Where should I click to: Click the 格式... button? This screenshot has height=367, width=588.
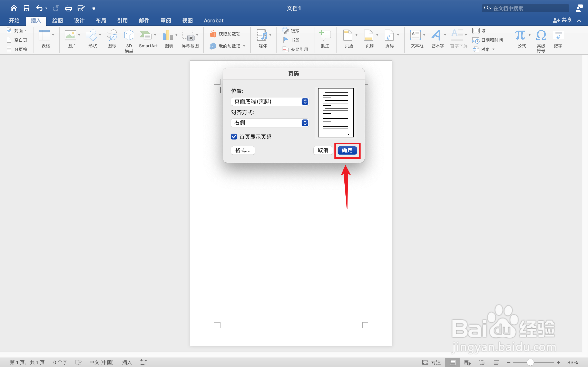tap(243, 150)
